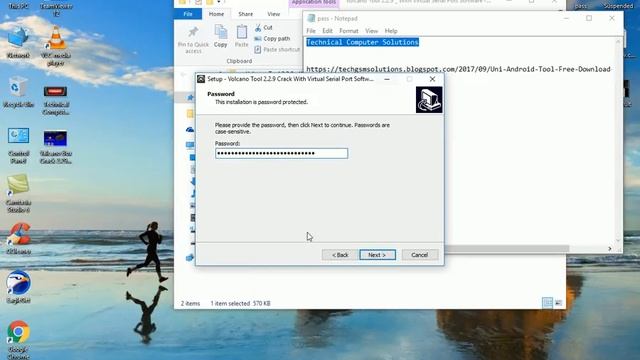Switch to Share tab in File Explorer
The width and height of the screenshot is (640, 360).
pyautogui.click(x=245, y=14)
